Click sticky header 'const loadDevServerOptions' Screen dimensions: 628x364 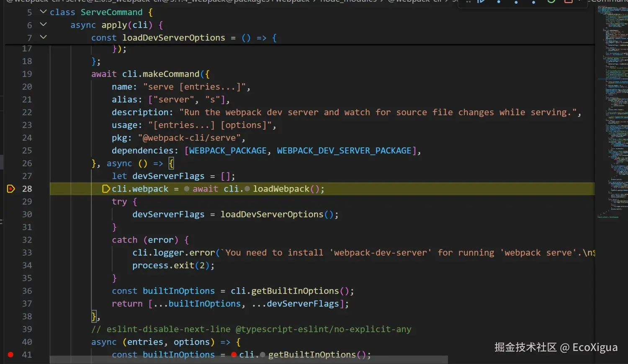(158, 38)
